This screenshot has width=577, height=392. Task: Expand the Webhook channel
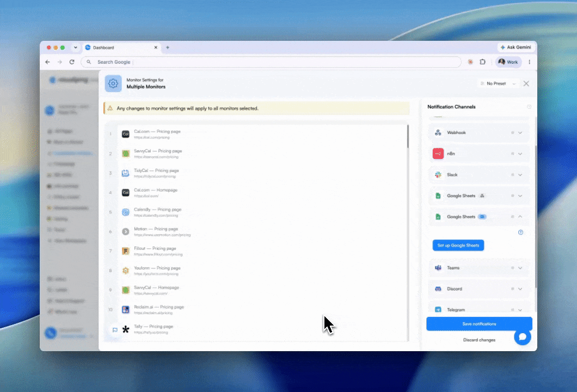click(x=520, y=132)
